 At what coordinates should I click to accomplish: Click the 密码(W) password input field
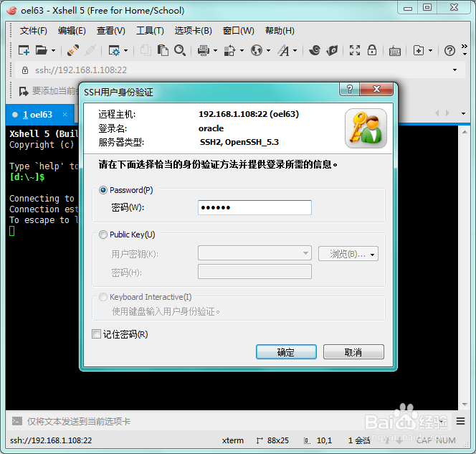click(254, 207)
